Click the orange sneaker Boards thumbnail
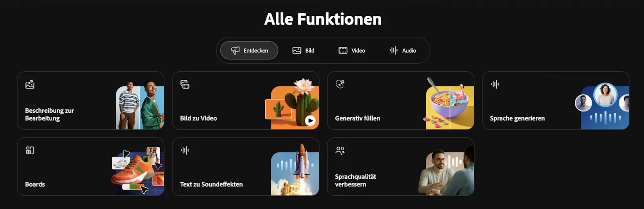The height and width of the screenshot is (209, 644). tap(138, 171)
